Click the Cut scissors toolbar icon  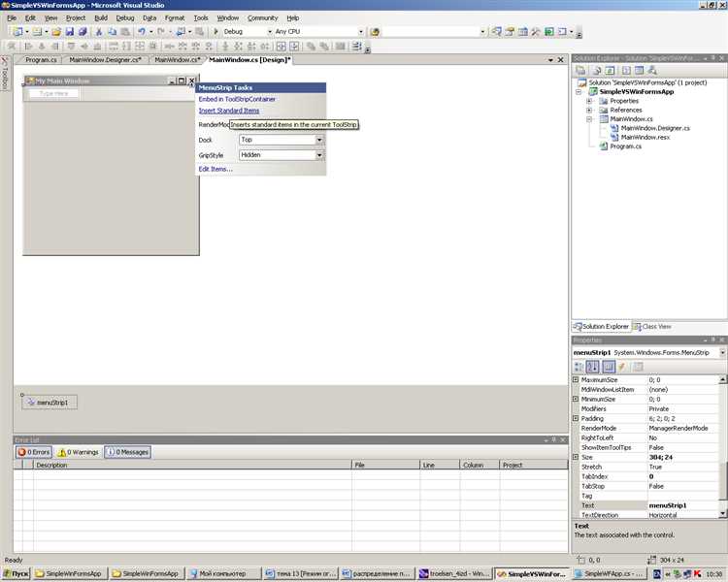pyautogui.click(x=100, y=32)
